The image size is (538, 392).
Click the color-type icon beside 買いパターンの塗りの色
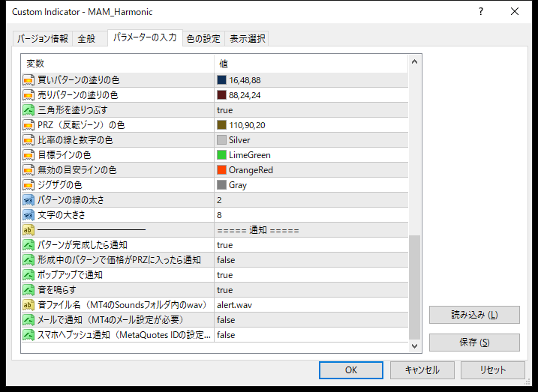point(29,80)
